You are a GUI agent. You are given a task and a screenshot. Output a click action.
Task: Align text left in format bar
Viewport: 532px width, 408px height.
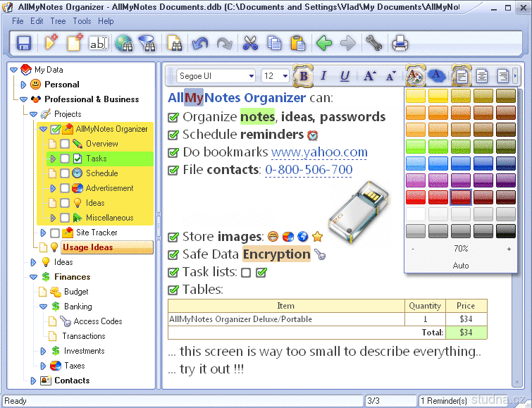click(461, 75)
